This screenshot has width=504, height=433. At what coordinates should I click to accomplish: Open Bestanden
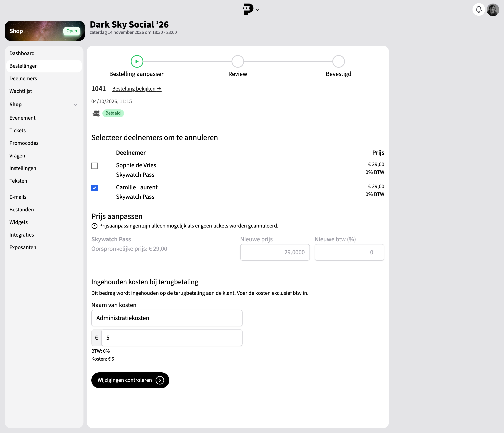coord(44,210)
